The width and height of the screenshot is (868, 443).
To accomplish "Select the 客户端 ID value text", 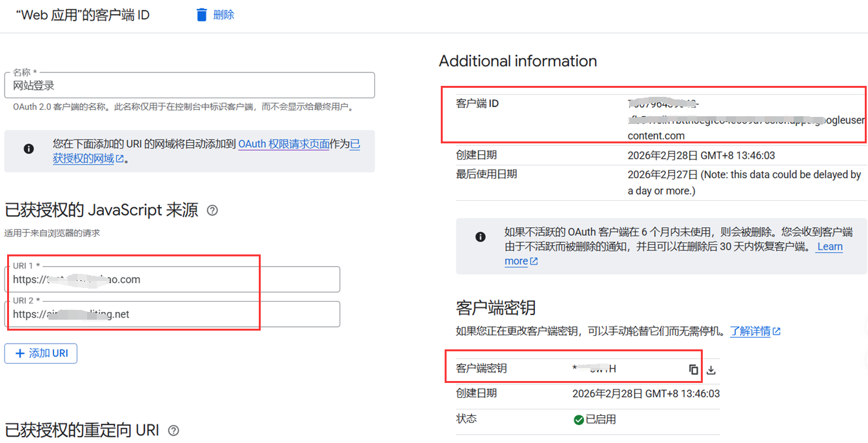I will tap(742, 119).
